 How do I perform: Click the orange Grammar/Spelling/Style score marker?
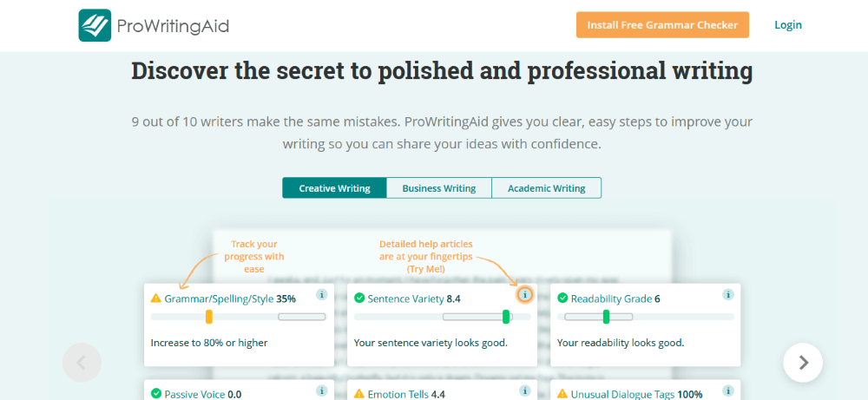[208, 317]
